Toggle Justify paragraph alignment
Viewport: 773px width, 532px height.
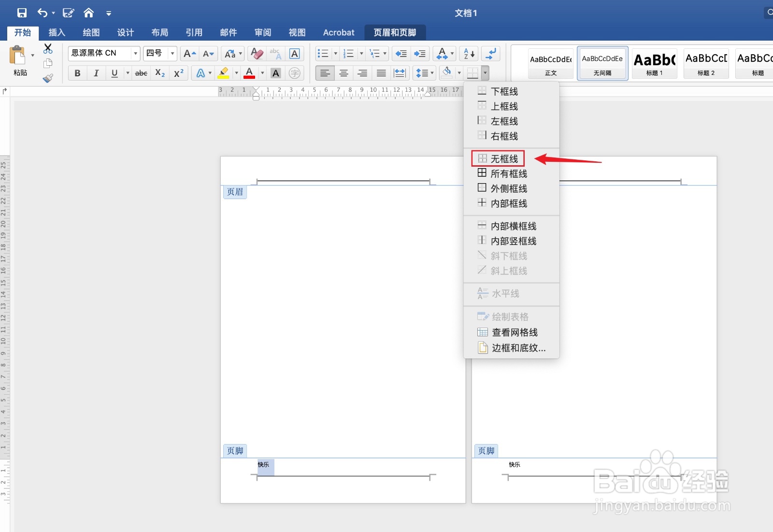[381, 73]
